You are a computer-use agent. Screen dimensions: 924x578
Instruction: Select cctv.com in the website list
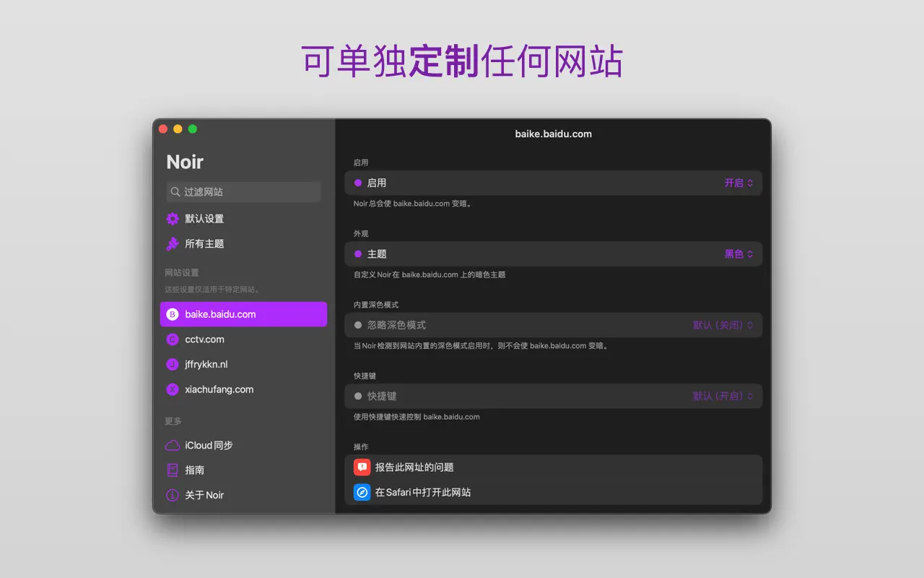coord(243,340)
